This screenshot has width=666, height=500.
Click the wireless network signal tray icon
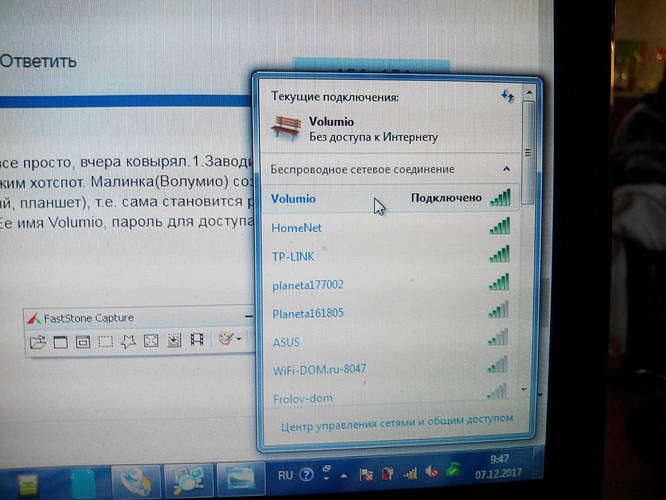[410, 472]
